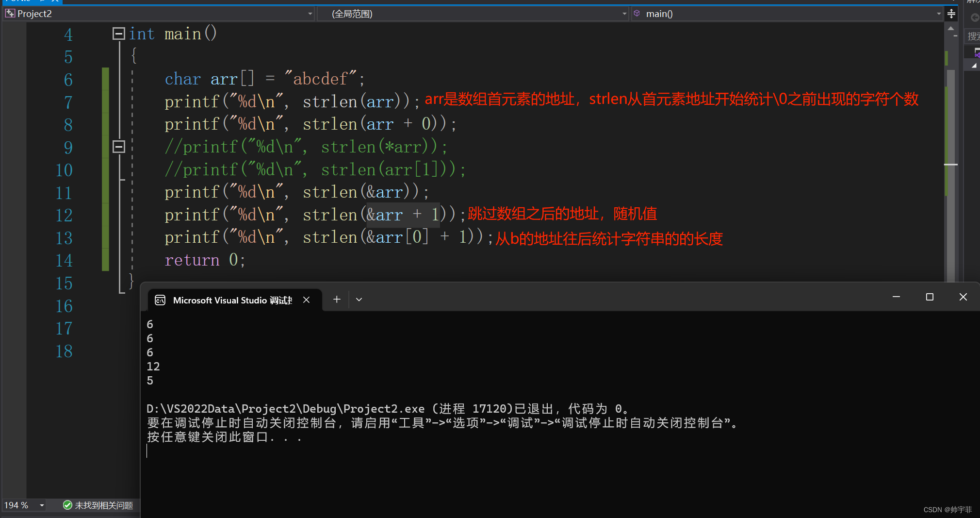Minimize the debug console window
This screenshot has height=518, width=980.
pos(896,297)
